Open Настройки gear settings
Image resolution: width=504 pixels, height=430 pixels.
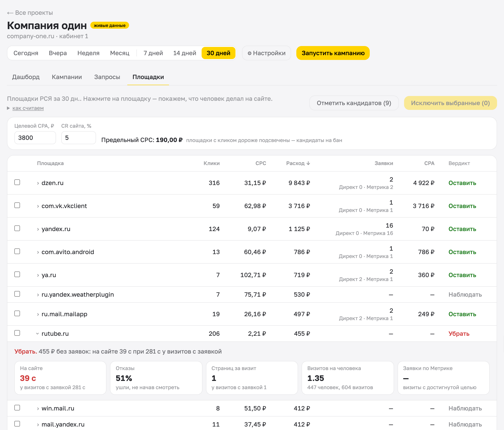click(266, 53)
